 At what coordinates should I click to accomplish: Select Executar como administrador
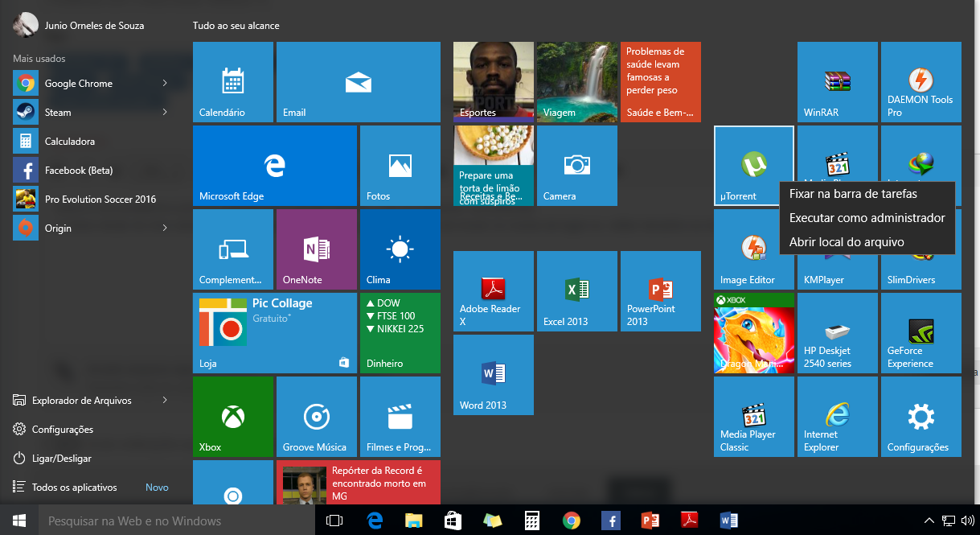coord(867,218)
